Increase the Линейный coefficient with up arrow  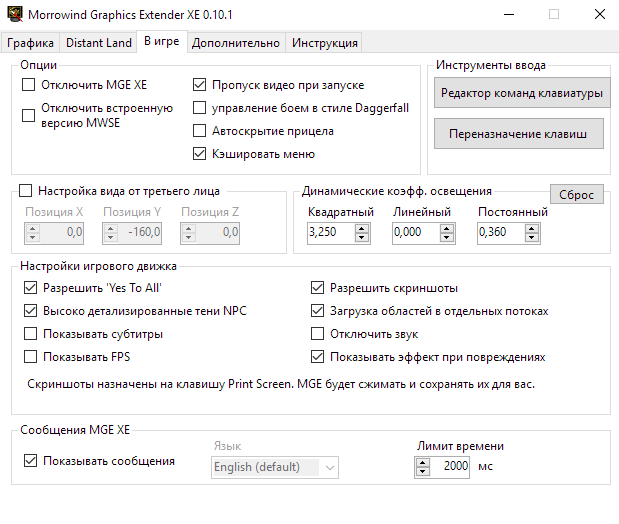447,228
